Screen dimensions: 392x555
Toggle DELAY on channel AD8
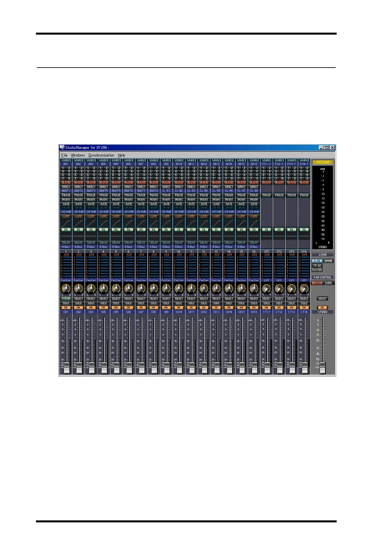(154, 243)
